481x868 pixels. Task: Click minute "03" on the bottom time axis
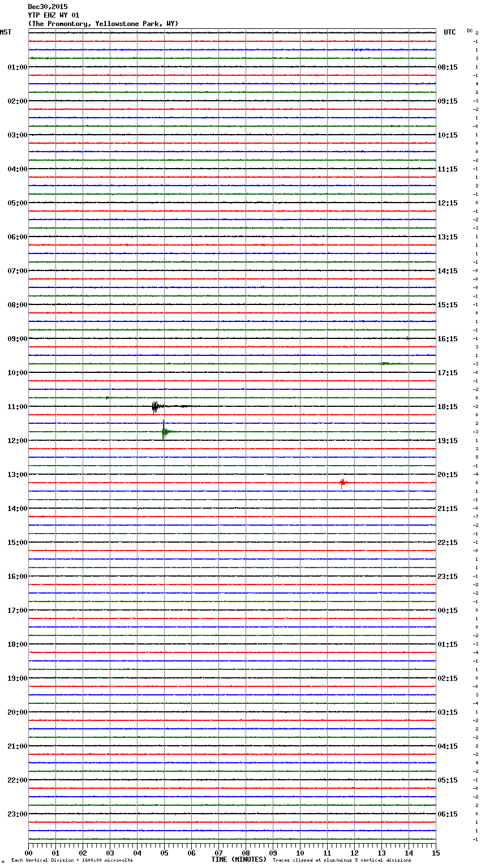tap(110, 853)
